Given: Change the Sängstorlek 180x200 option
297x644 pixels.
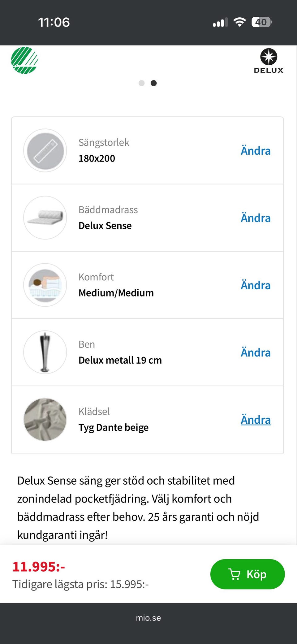Looking at the screenshot, I should tap(256, 151).
